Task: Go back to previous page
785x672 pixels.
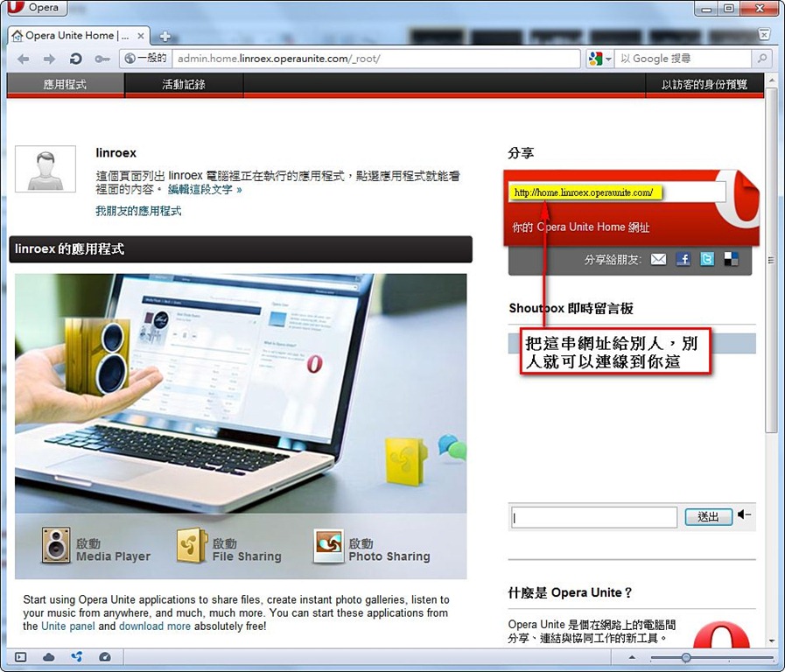Action: (x=23, y=59)
